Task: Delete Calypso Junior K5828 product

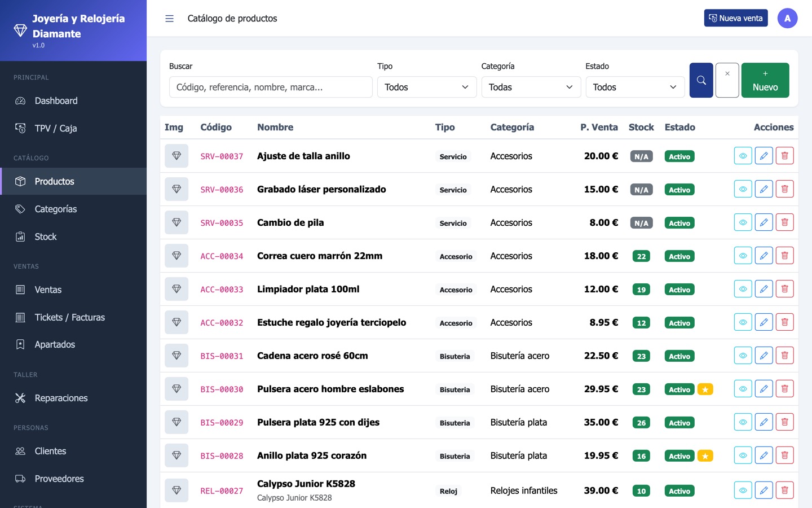Action: pos(784,491)
